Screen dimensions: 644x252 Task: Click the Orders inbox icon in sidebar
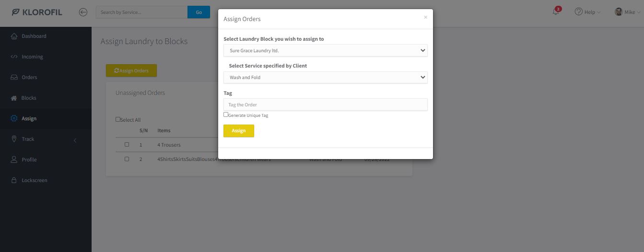(x=14, y=77)
